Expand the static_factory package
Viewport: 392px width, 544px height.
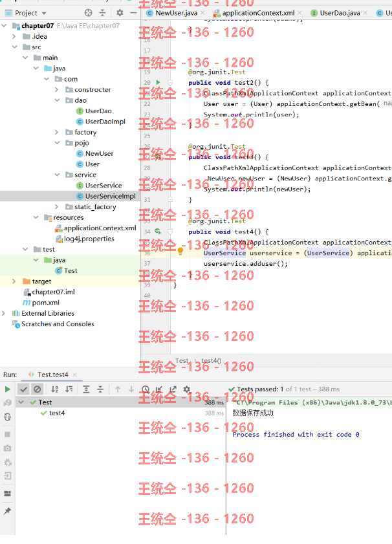point(56,207)
